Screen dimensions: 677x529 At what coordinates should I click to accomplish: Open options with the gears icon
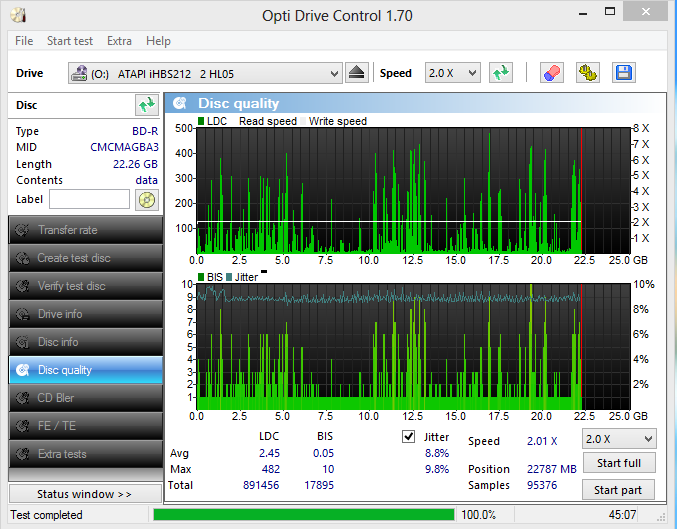tap(588, 73)
